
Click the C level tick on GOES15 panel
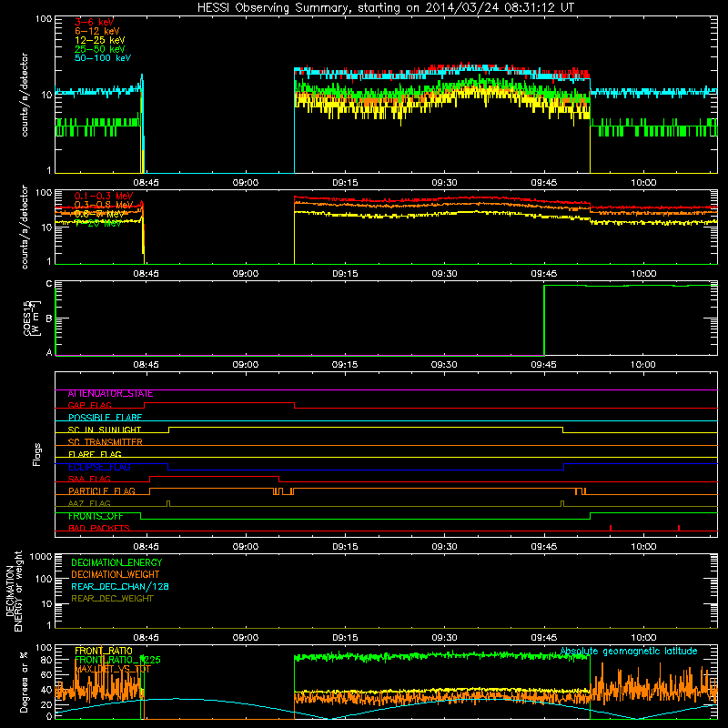pos(49,284)
